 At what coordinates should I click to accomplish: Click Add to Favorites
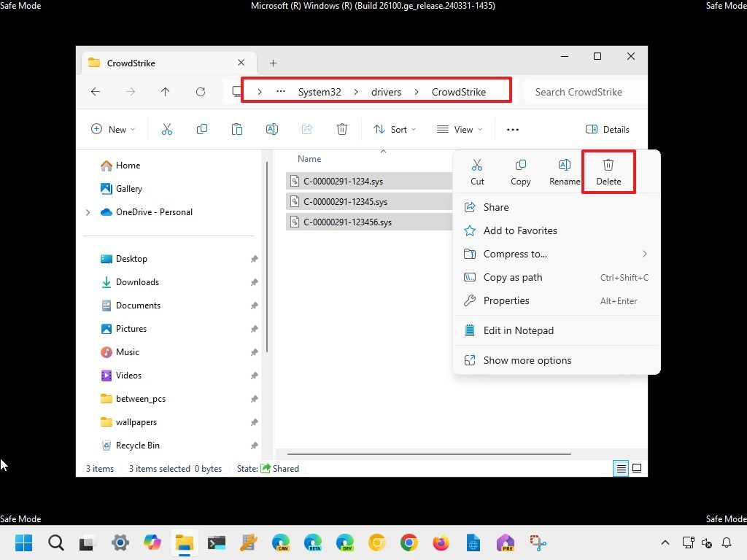coord(520,230)
